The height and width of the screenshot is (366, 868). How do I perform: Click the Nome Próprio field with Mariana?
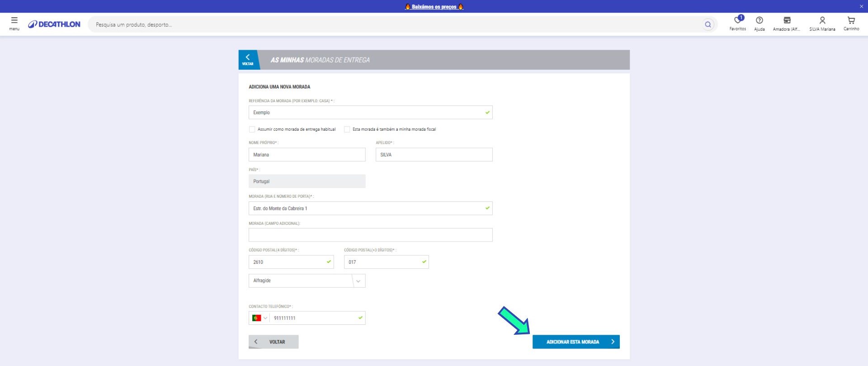[x=307, y=155]
